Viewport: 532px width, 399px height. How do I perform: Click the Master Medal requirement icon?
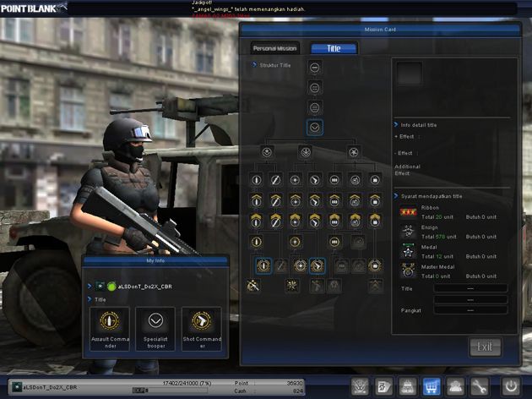click(408, 271)
